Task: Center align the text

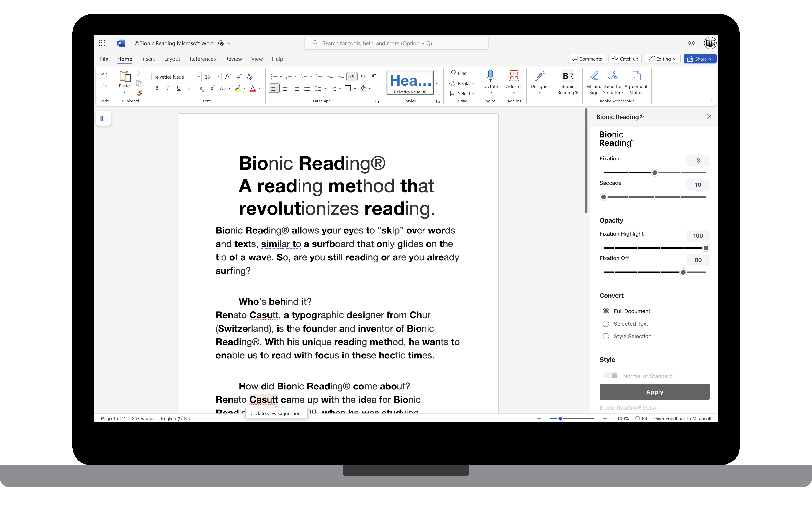Action: point(285,88)
